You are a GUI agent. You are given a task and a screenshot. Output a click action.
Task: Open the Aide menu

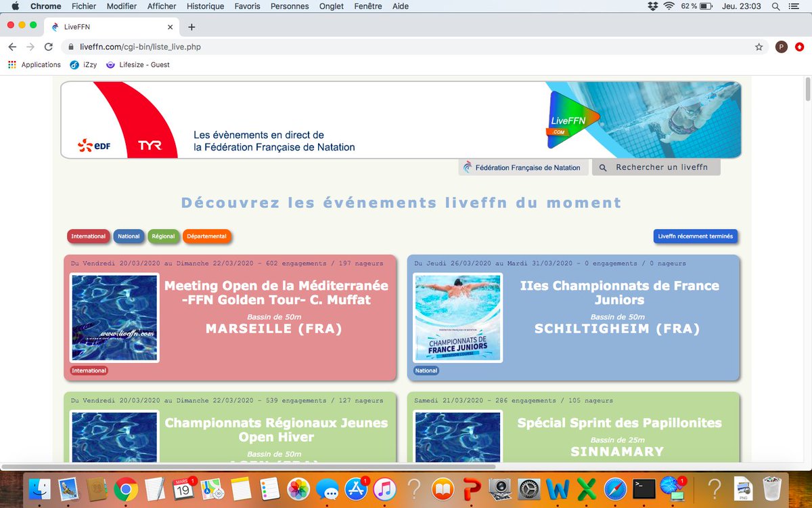coord(401,6)
